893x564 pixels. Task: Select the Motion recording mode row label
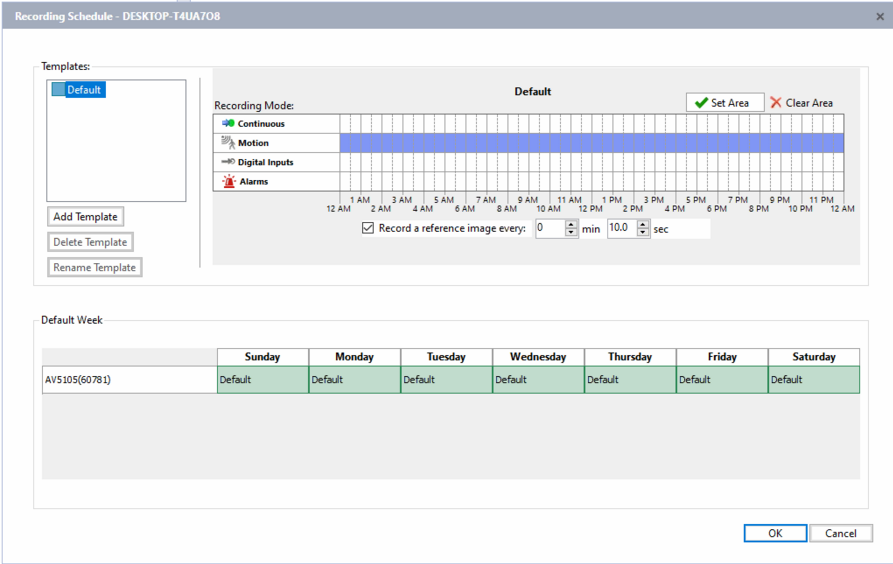[x=253, y=143]
